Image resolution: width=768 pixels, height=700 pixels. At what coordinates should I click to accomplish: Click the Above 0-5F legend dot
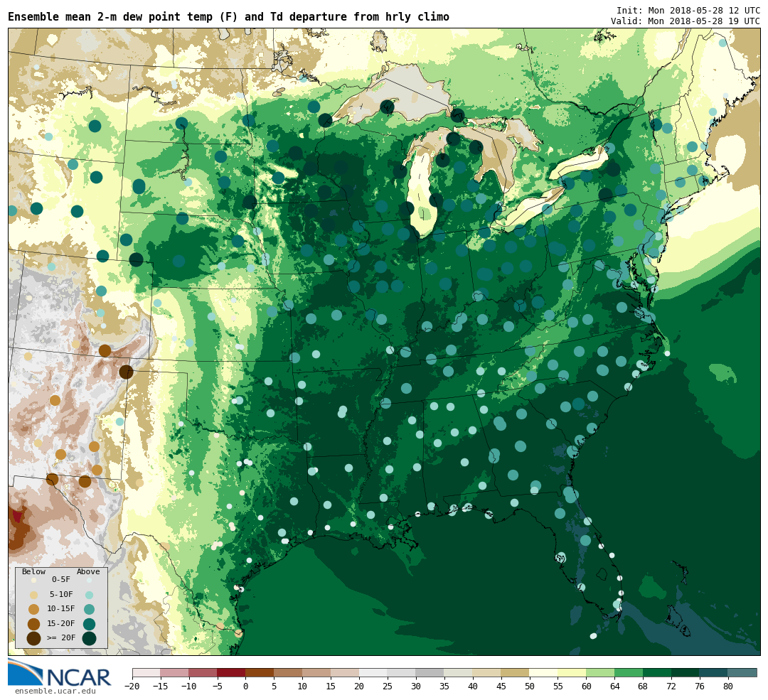[89, 580]
